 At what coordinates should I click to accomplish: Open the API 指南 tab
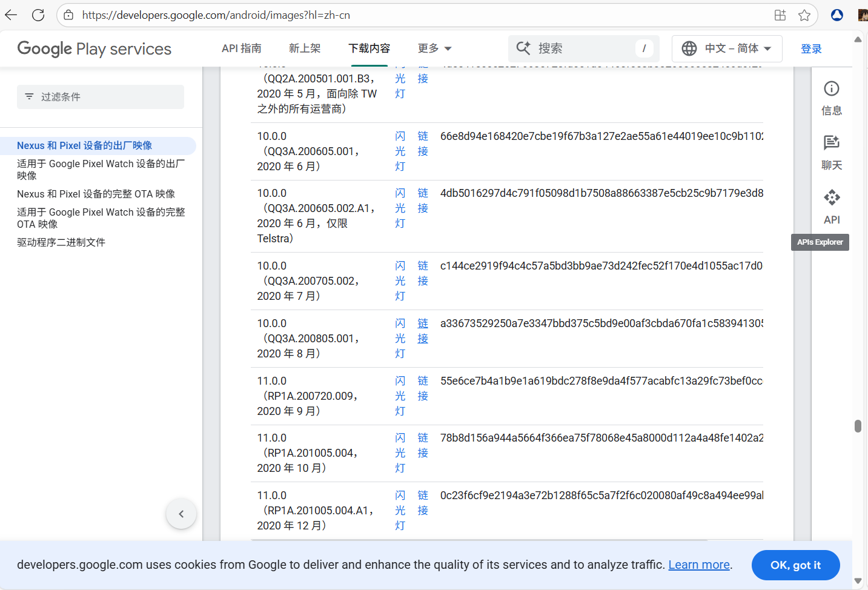(242, 48)
